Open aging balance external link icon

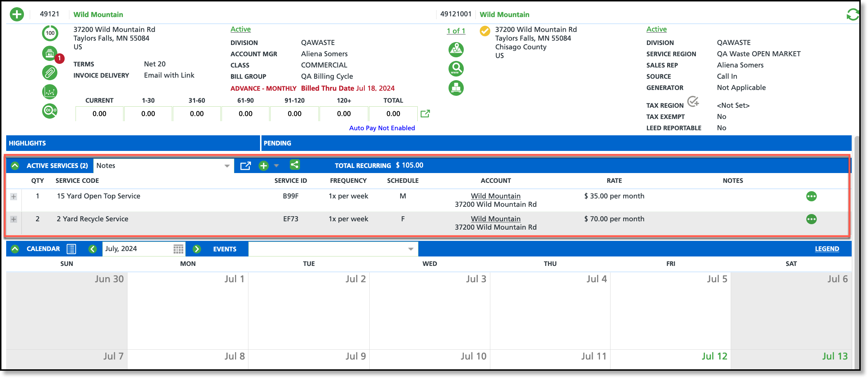pyautogui.click(x=425, y=114)
